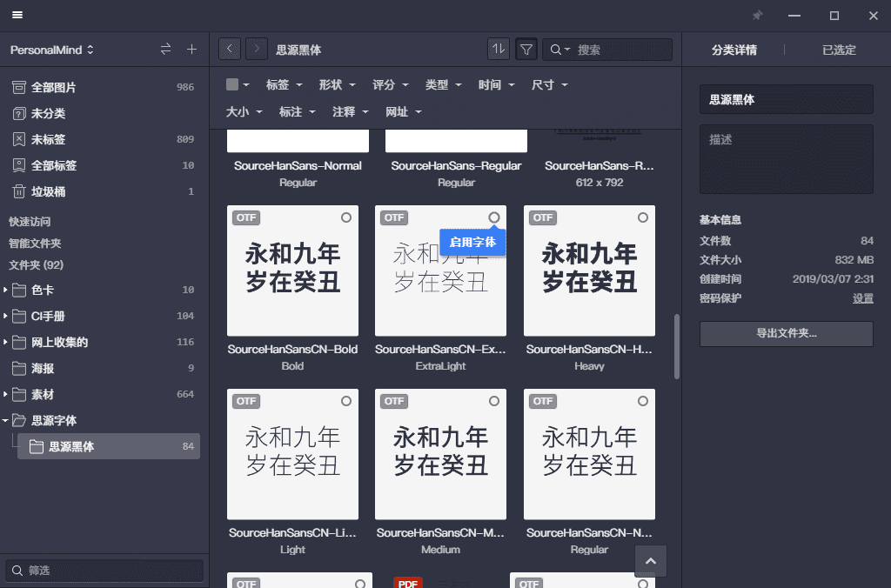The width and height of the screenshot is (891, 588).
Task: Enable the SourceHanSansCN-Bold font circle
Action: (x=346, y=217)
